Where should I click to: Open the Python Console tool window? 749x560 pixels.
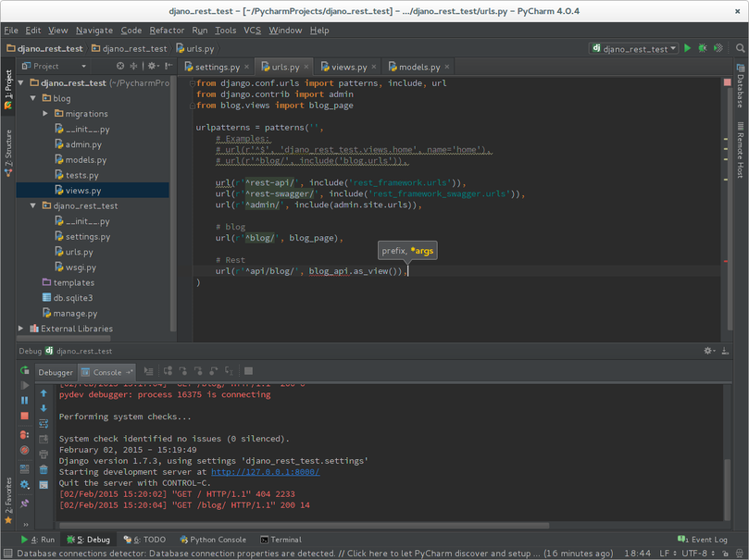pyautogui.click(x=213, y=540)
